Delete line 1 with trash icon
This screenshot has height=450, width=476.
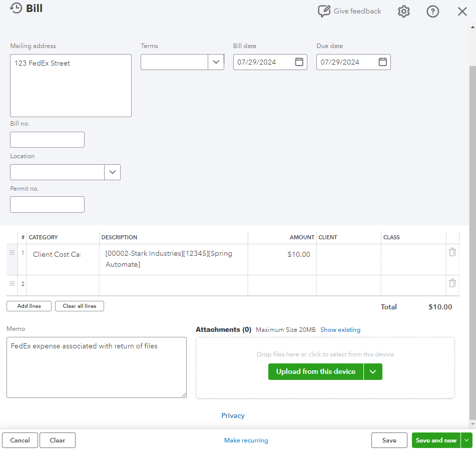452,252
